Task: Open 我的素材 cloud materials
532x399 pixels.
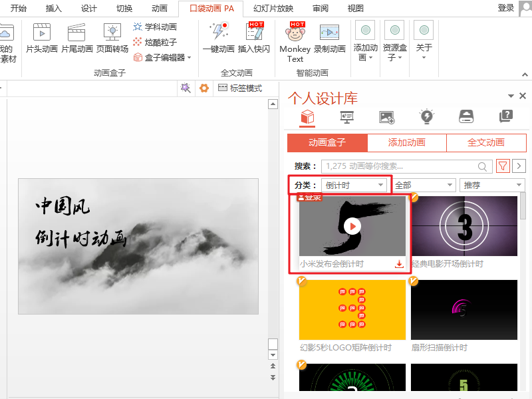Action: [8, 43]
